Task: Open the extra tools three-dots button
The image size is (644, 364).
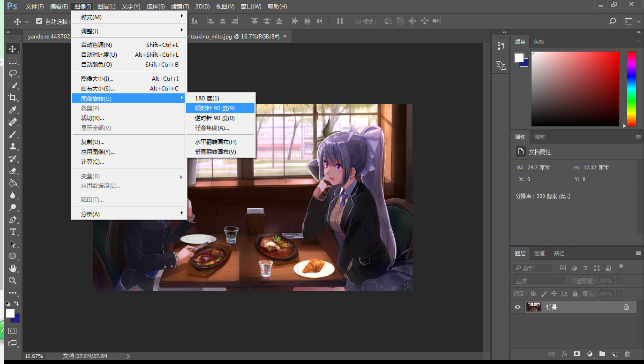Action: point(13,293)
